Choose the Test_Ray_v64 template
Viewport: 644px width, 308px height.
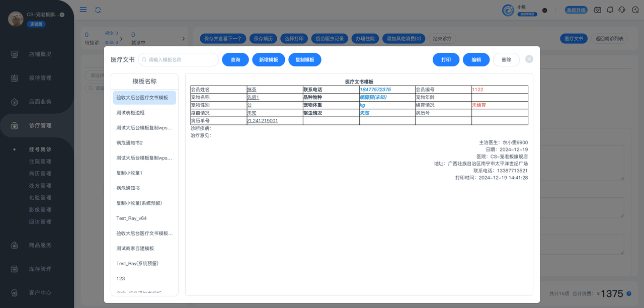pos(131,218)
